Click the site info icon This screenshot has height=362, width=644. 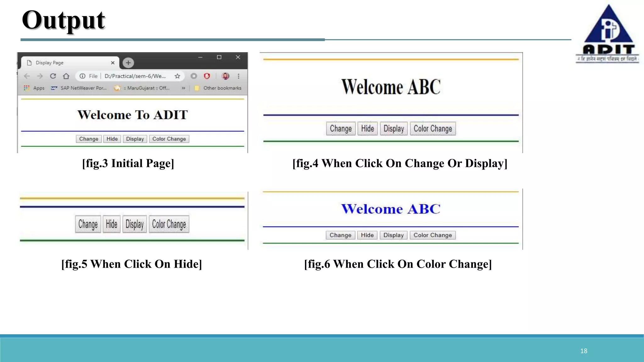point(82,76)
